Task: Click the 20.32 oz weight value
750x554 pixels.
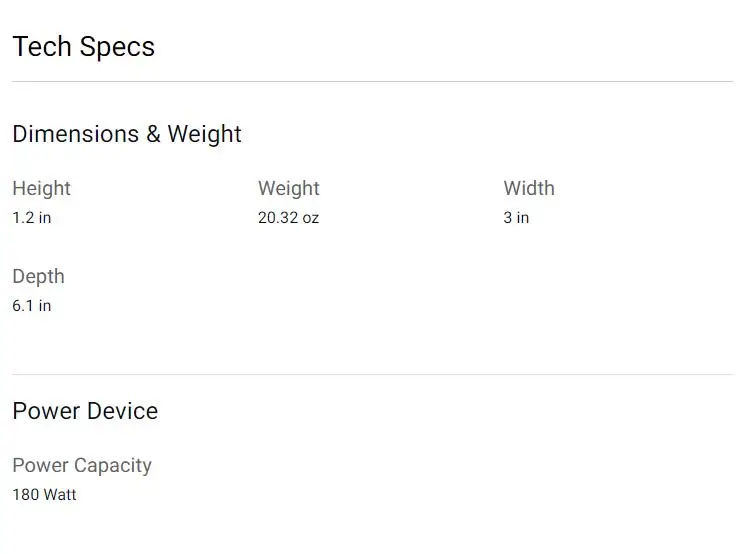Action: (x=288, y=218)
